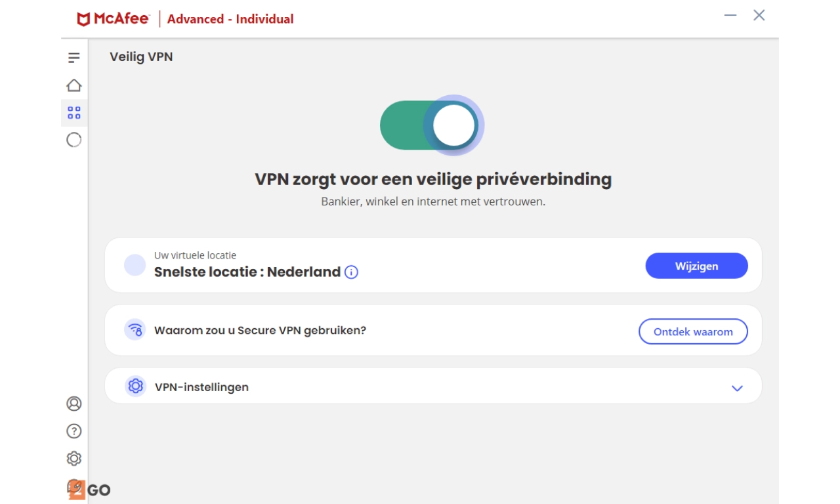Expand the VPN-instellingen chevron

tap(737, 388)
